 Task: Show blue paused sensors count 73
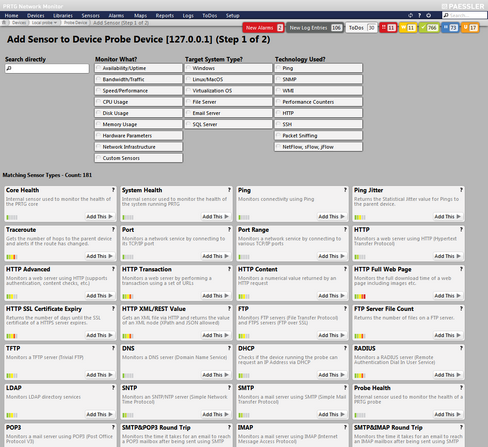pyautogui.click(x=450, y=28)
